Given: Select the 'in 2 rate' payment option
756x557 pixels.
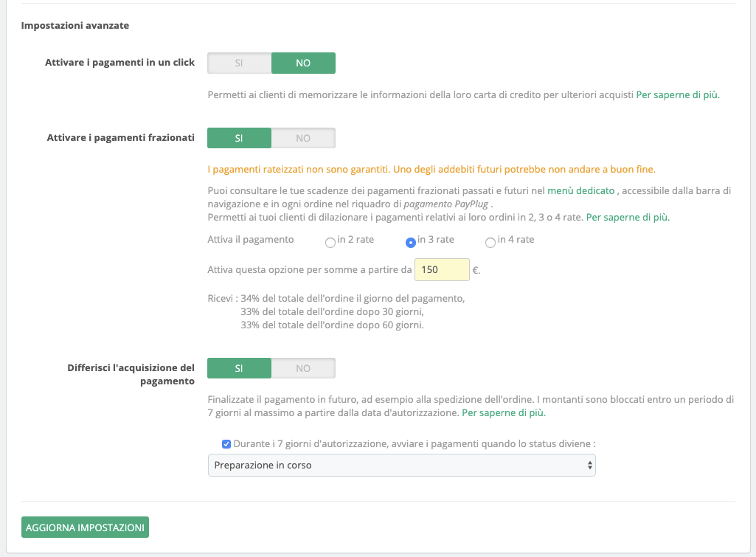Looking at the screenshot, I should (x=330, y=241).
